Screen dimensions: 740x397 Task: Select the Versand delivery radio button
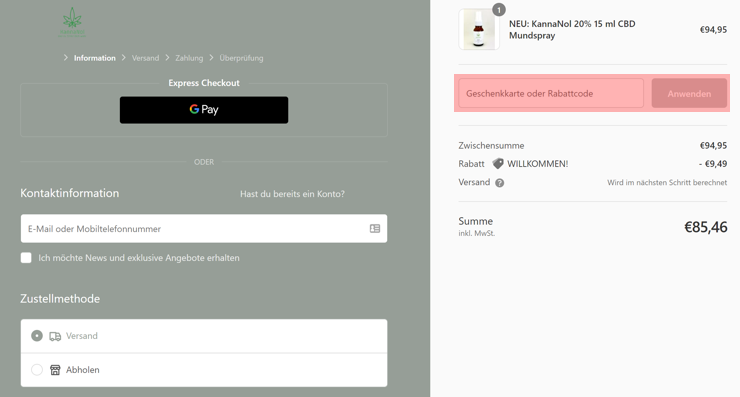pos(37,336)
